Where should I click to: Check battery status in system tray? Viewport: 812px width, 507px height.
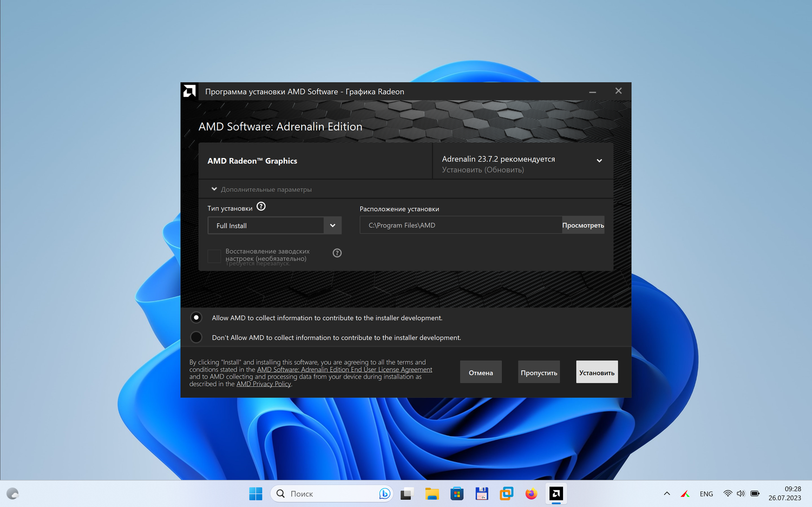tap(755, 493)
